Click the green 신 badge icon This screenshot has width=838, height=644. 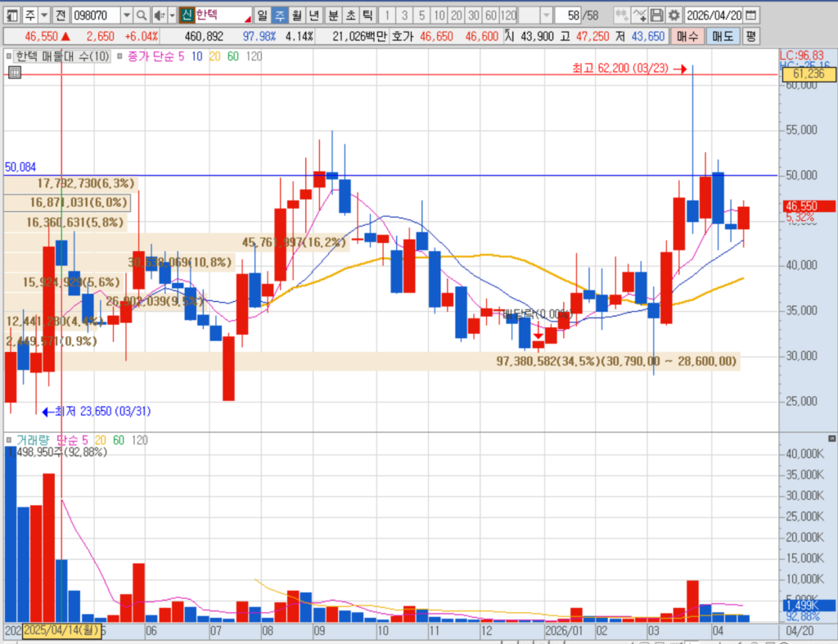point(186,15)
